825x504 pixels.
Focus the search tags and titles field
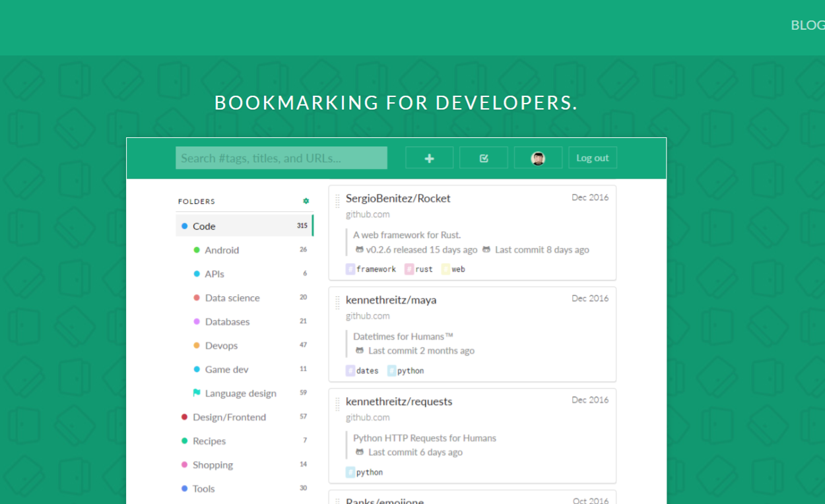281,158
